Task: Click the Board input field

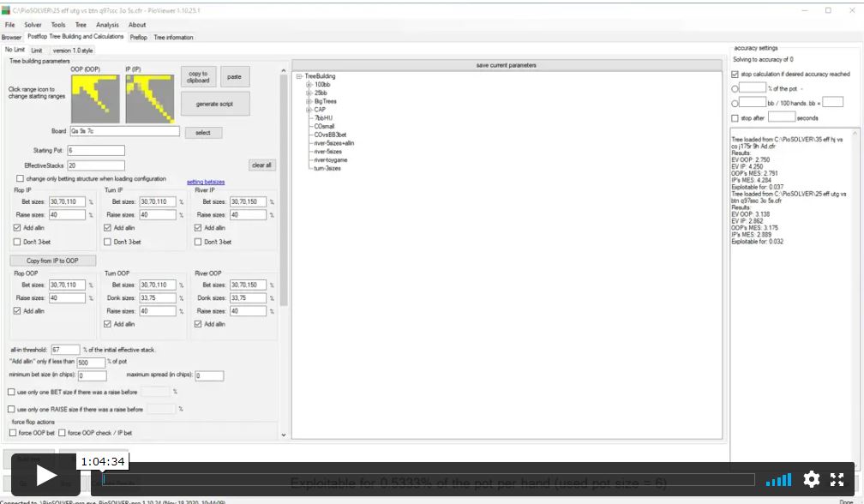Action: point(124,131)
